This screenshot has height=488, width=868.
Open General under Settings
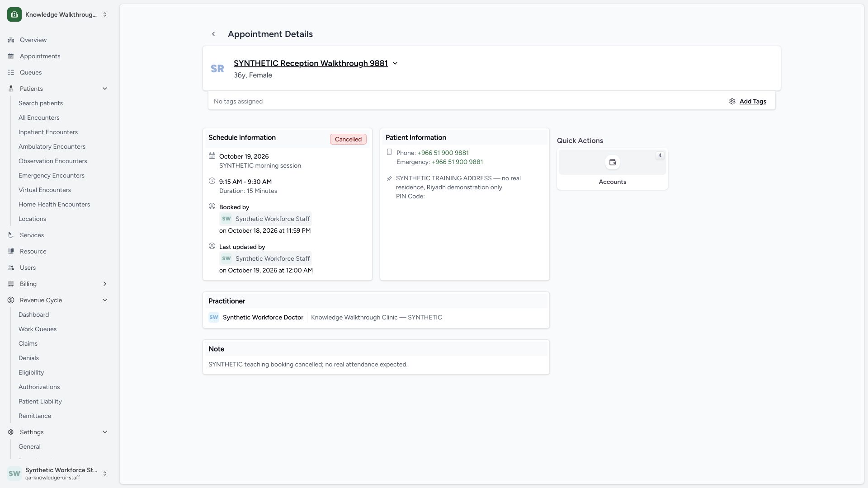click(x=29, y=446)
